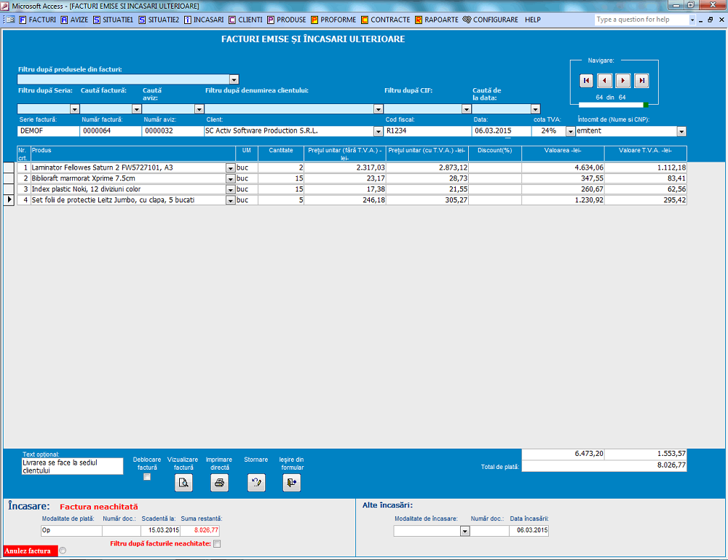The image size is (728, 560).
Task: Jump to the last invoice record
Action: tap(641, 81)
